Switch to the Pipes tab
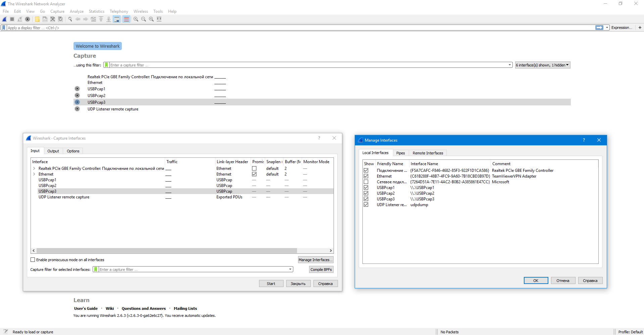 click(x=400, y=153)
